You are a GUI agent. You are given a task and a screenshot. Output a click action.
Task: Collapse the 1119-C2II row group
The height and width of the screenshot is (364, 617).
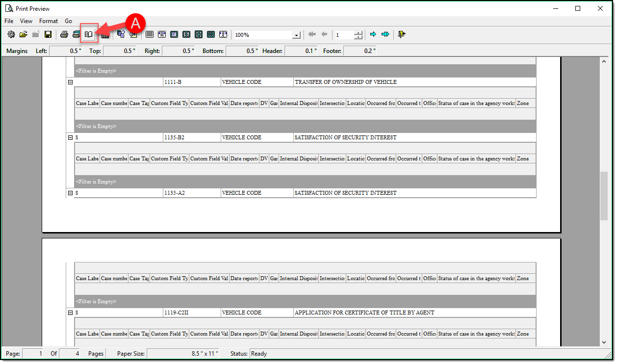pyautogui.click(x=70, y=313)
